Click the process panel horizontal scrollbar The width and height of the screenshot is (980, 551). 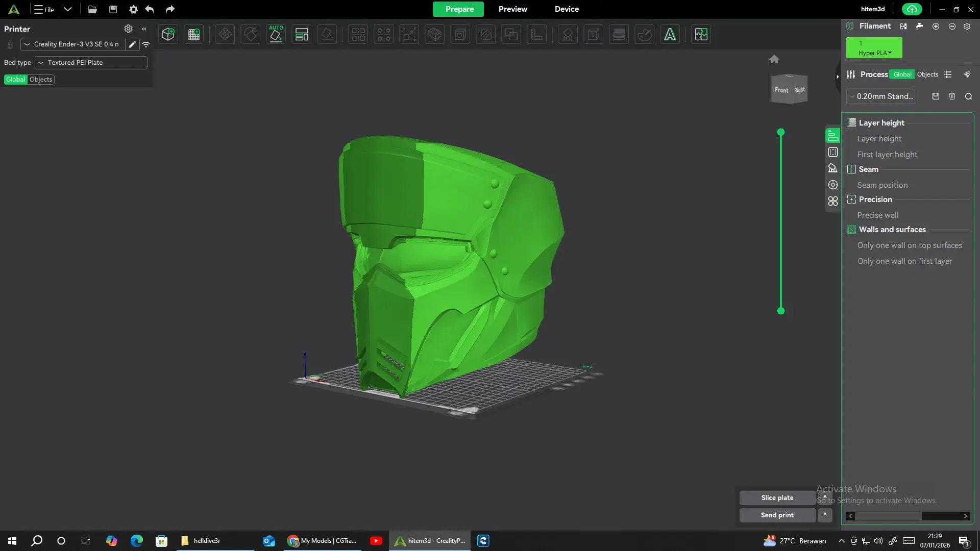tap(889, 516)
